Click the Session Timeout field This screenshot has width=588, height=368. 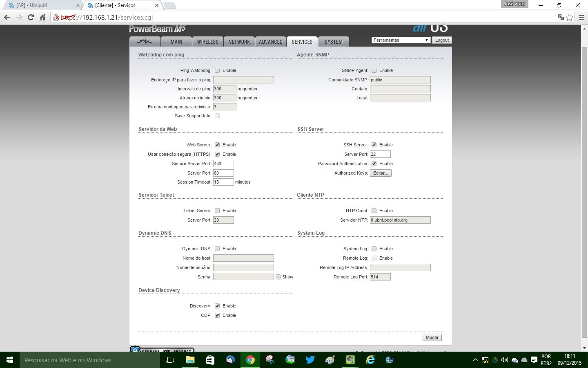223,182
